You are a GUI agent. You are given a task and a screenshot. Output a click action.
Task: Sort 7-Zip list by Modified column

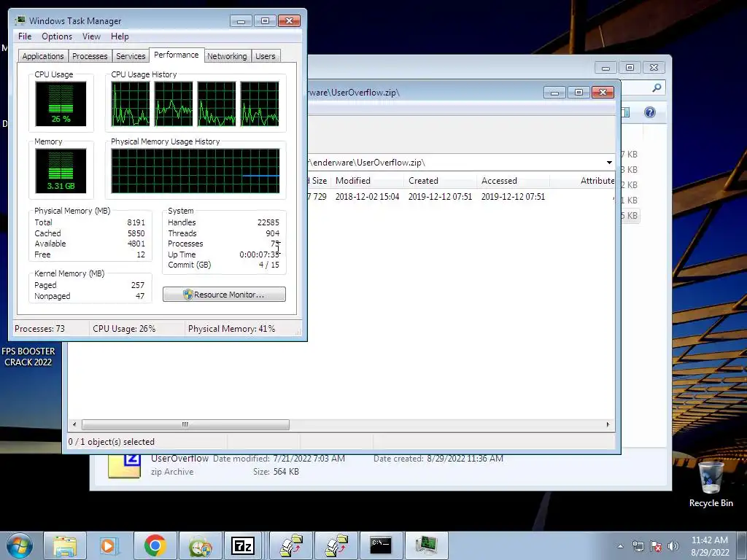click(366, 181)
